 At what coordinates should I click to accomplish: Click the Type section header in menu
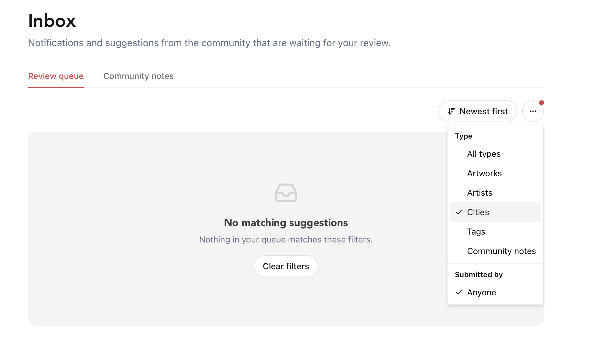(464, 136)
